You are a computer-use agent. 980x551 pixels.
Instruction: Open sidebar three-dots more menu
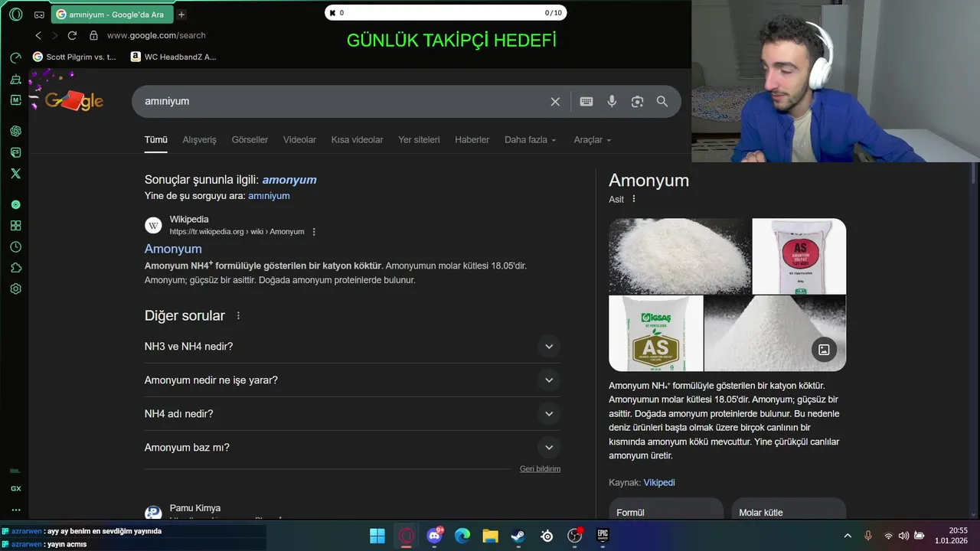(x=15, y=510)
